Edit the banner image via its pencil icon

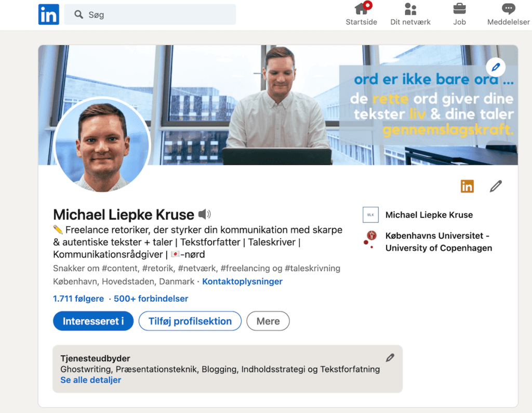[x=496, y=67]
